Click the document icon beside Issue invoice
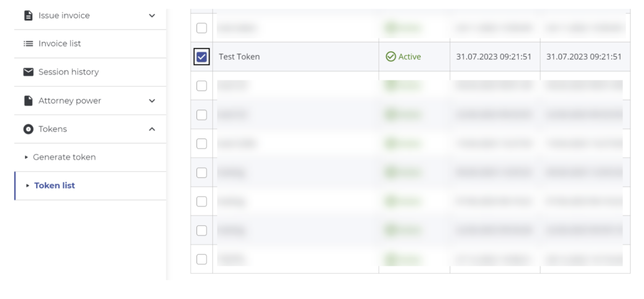The width and height of the screenshot is (644, 299). click(x=28, y=15)
